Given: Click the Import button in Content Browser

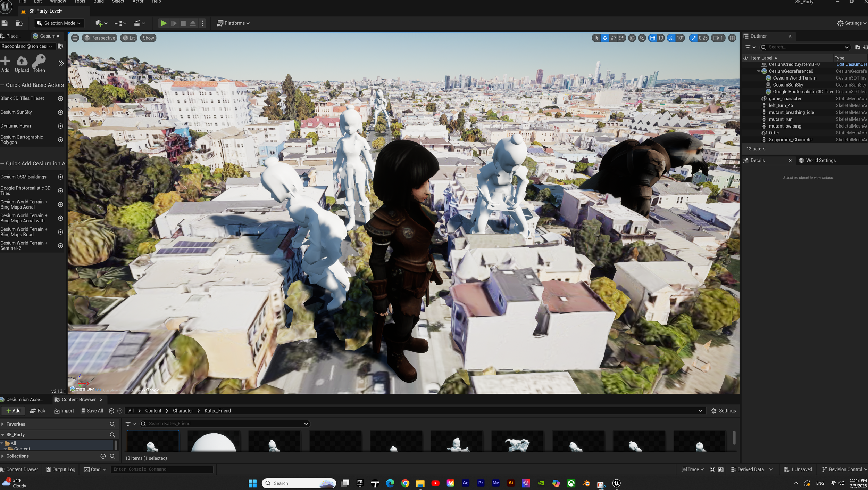Looking at the screenshot, I should [64, 411].
